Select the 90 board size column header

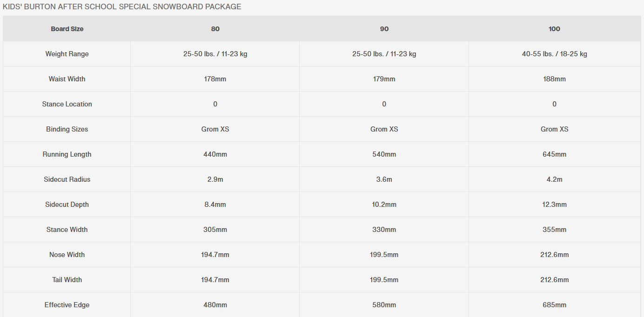[x=384, y=29]
